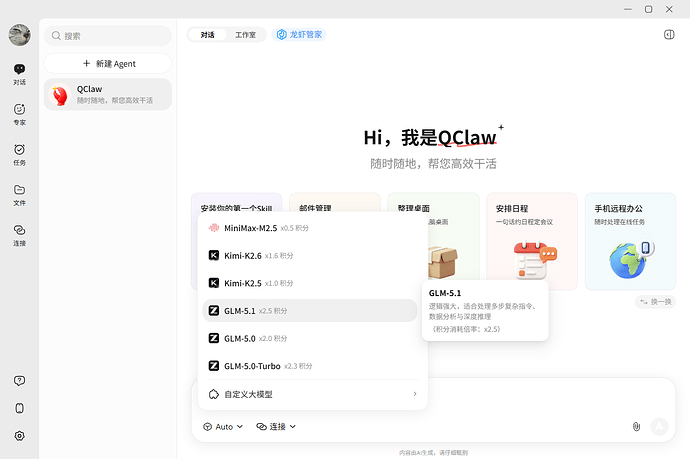
Task: Select GLM-5.1 model
Action: click(310, 311)
